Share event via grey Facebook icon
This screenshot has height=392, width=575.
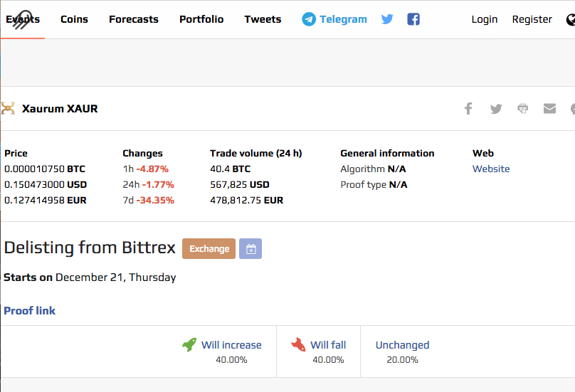468,109
